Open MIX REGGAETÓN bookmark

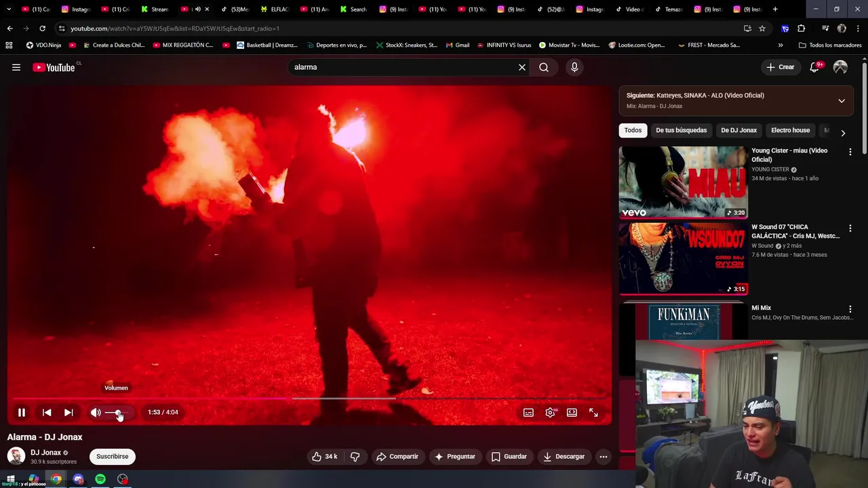pyautogui.click(x=183, y=45)
